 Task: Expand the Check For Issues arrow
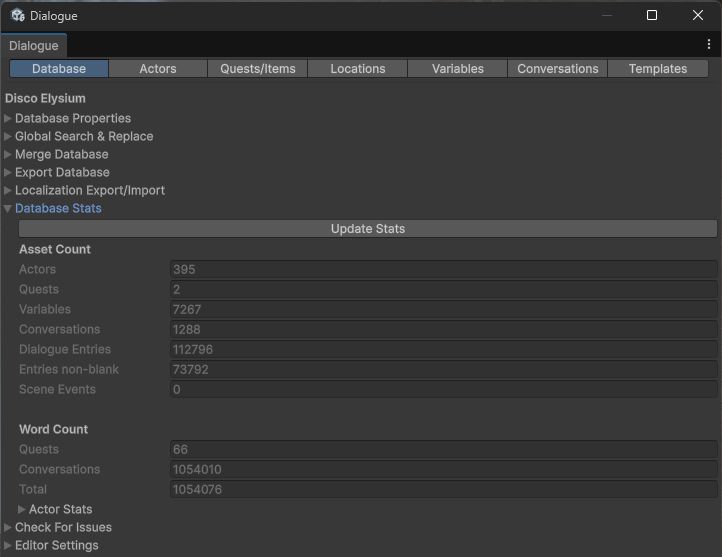click(x=8, y=527)
